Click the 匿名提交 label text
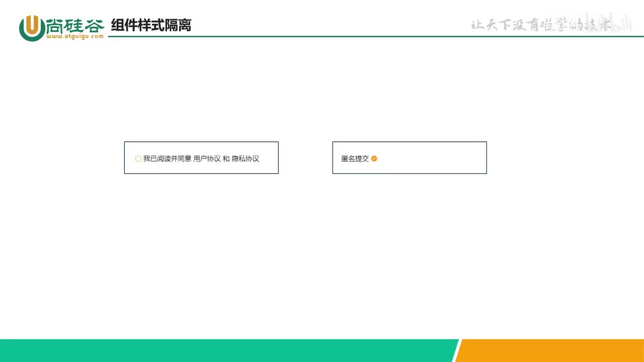 click(x=355, y=158)
